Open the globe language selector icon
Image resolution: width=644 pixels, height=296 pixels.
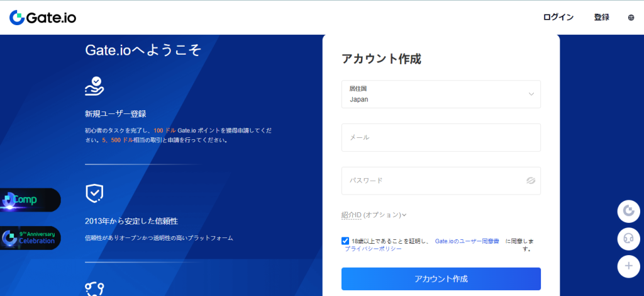click(x=631, y=18)
